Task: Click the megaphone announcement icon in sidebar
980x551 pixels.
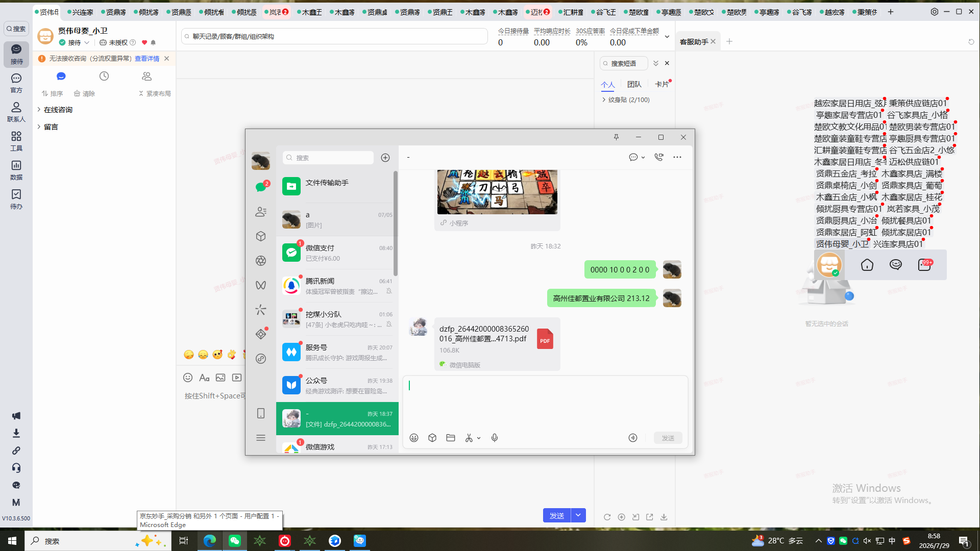Action: 16,416
